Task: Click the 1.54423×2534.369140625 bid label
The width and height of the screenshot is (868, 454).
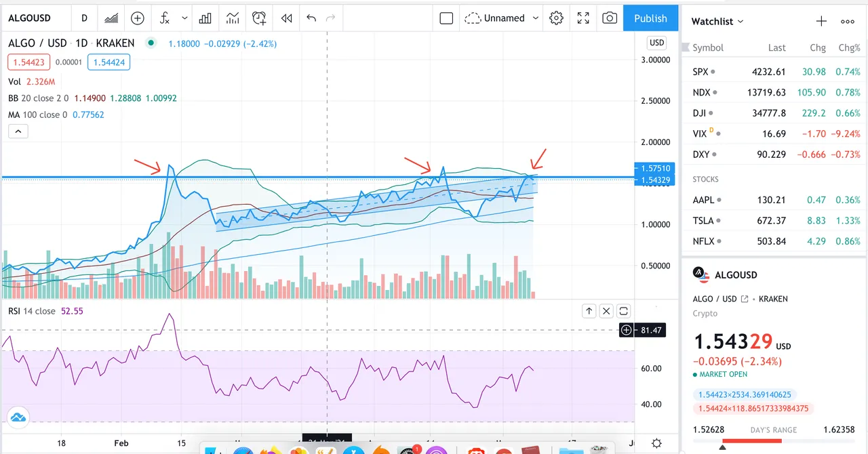Action: (745, 394)
